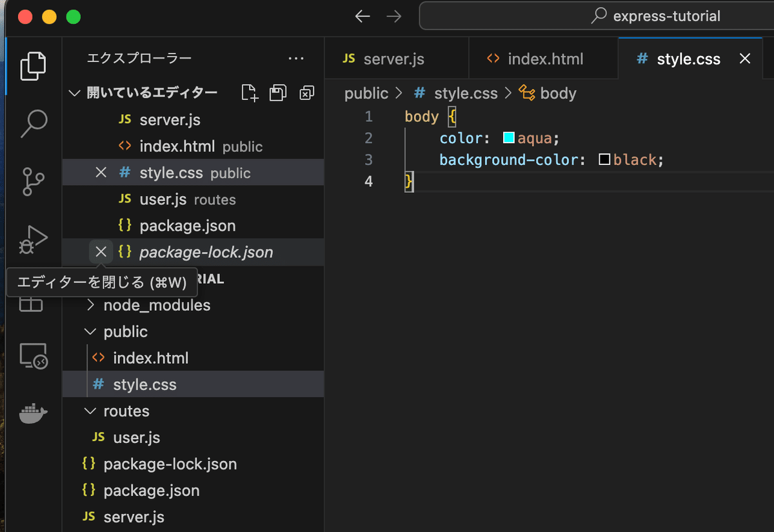Select user.js routes in open editors

[193, 199]
